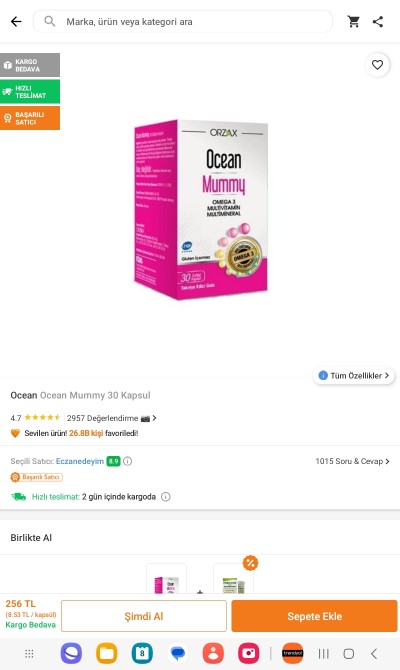
Task: Click the Sepete Ekle button
Action: coord(315,616)
